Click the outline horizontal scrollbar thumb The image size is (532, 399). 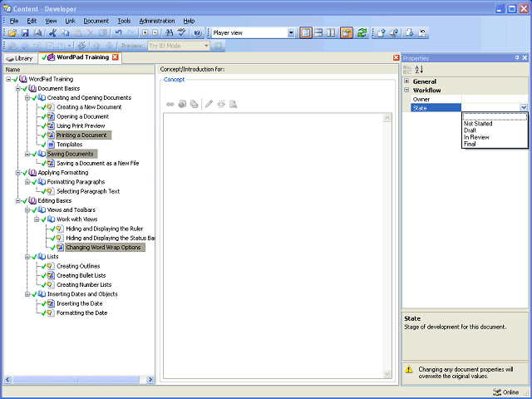click(x=76, y=380)
